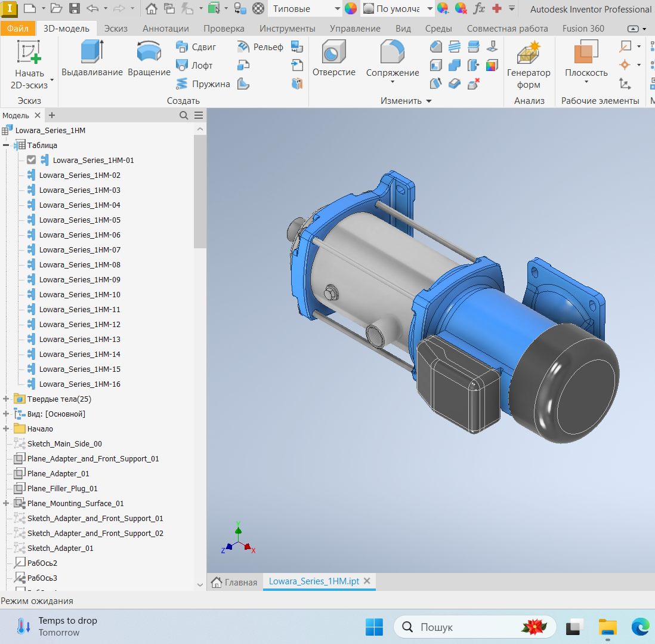This screenshot has width=655, height=644.
Task: Click the Combine bodies icon
Action: tap(455, 65)
